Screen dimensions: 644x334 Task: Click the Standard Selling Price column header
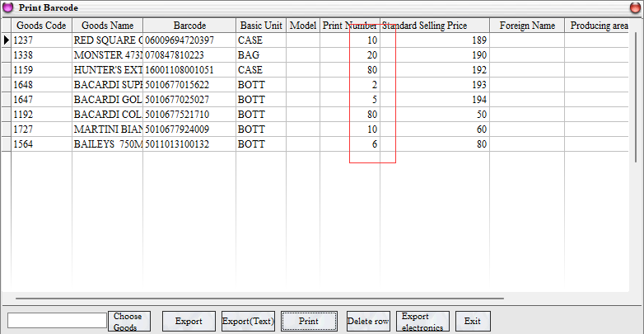[x=434, y=26]
